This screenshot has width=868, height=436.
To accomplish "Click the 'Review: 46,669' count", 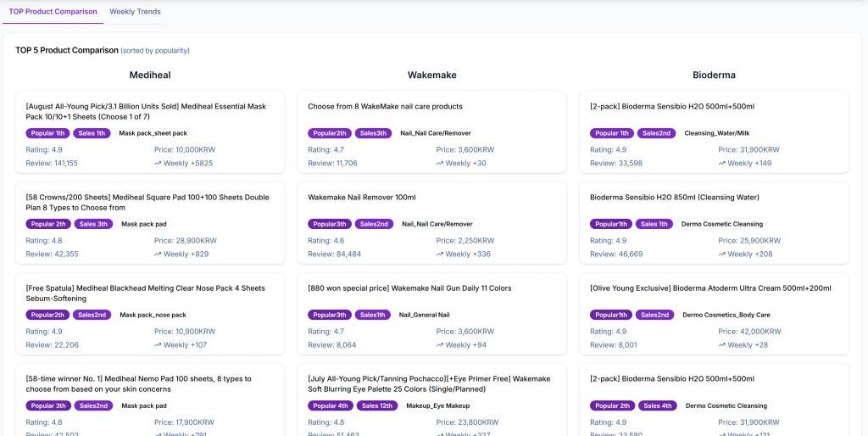I will (617, 254).
